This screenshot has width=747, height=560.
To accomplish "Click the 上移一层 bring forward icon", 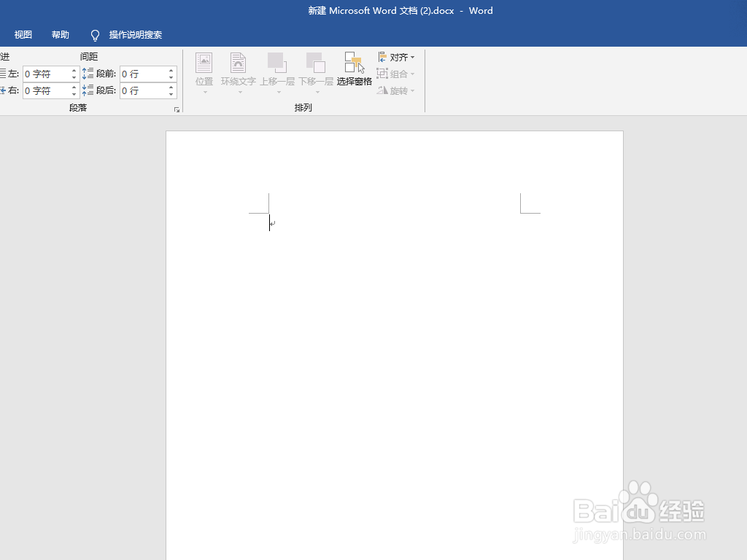I will [276, 63].
